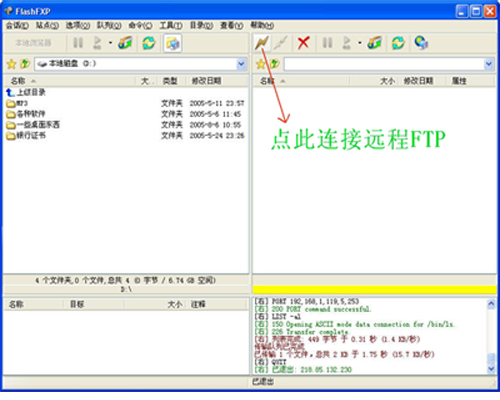The height and width of the screenshot is (400, 500).
Task: Select the 银行证书 folder name
Action: [31, 136]
